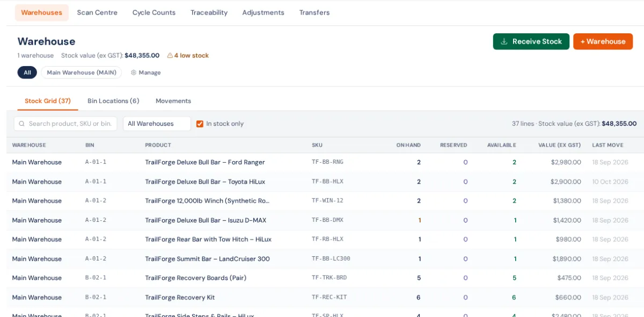
Task: Open the Warehouses tab
Action: [x=42, y=12]
